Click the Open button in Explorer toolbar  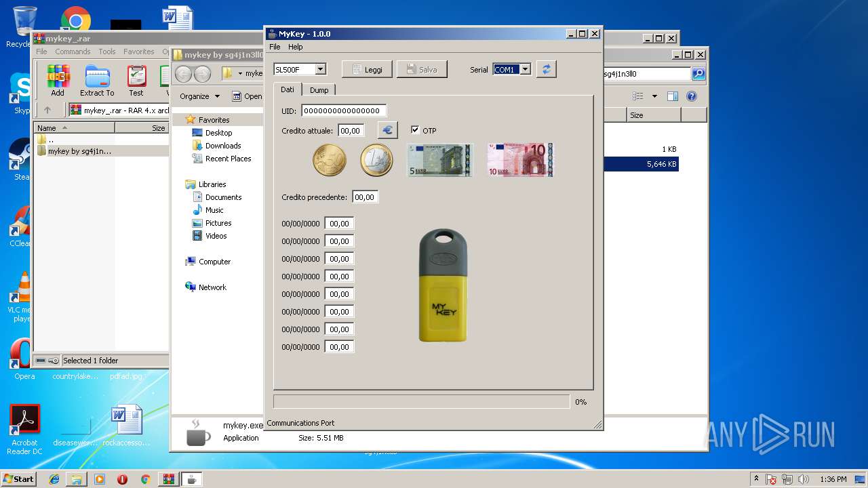tap(247, 96)
